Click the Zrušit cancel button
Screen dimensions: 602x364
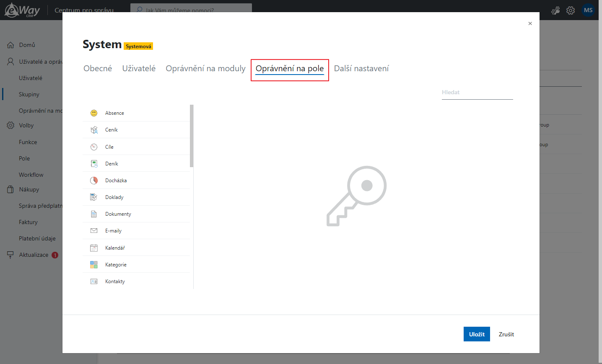tap(506, 334)
